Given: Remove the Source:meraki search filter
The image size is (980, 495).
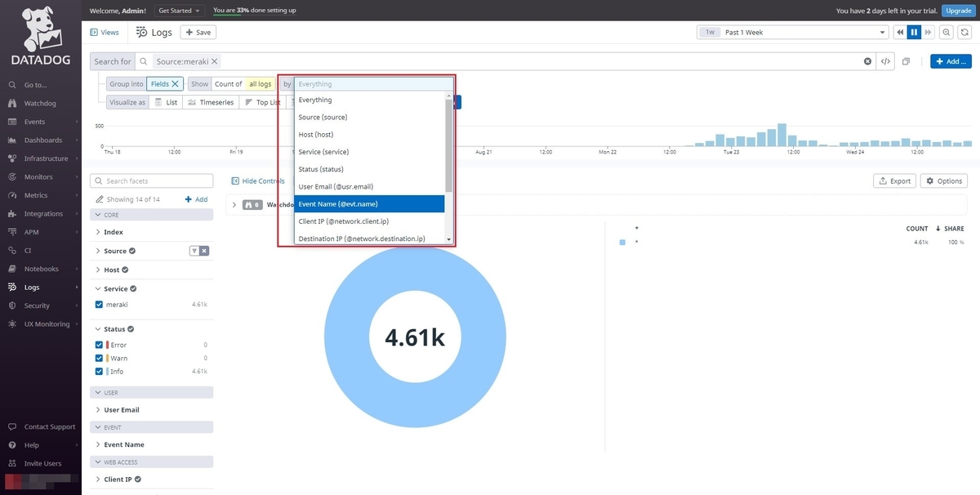Looking at the screenshot, I should coord(215,61).
